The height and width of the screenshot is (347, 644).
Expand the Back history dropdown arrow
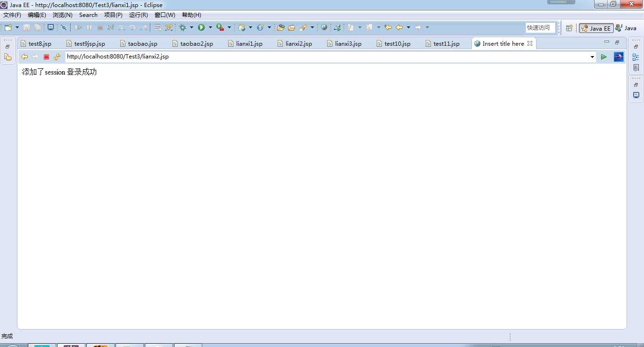408,28
